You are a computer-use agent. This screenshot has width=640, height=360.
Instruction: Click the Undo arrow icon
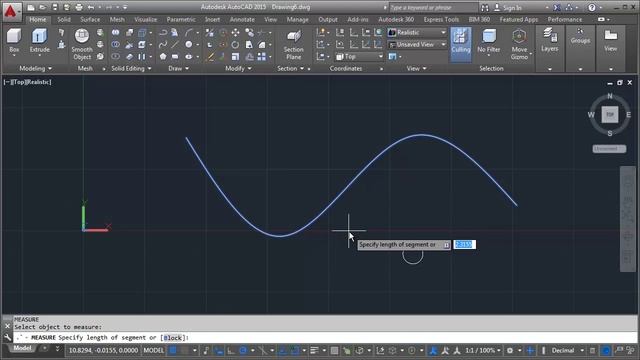tap(91, 7)
